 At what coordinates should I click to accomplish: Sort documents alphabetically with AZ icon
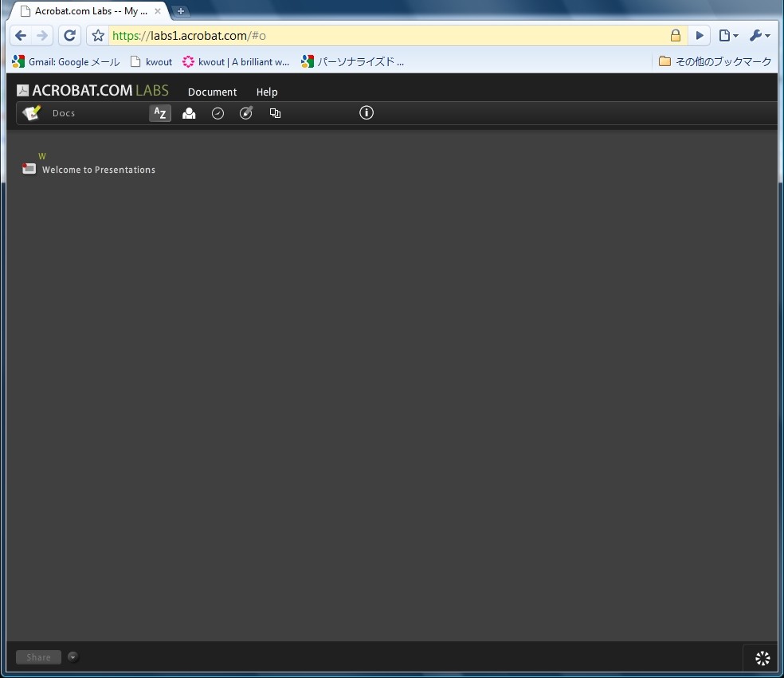[160, 113]
